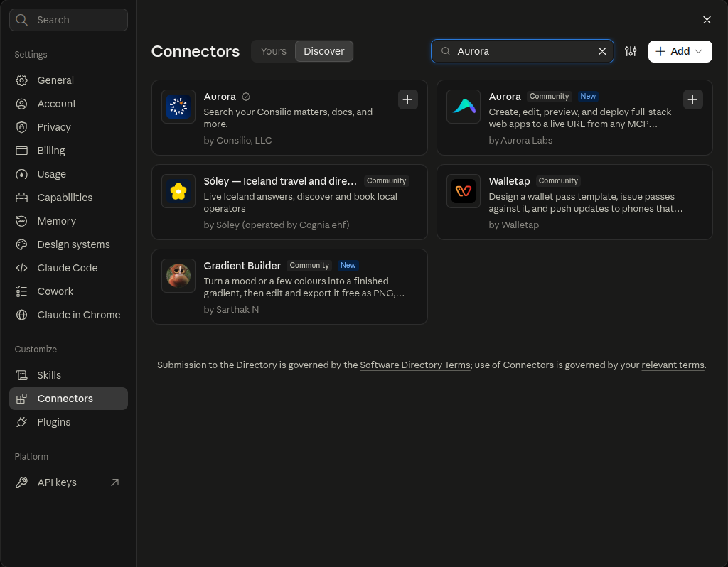Click the Aurora Labs logo thumbnail
Viewport: 728px width, 567px height.
(x=464, y=107)
